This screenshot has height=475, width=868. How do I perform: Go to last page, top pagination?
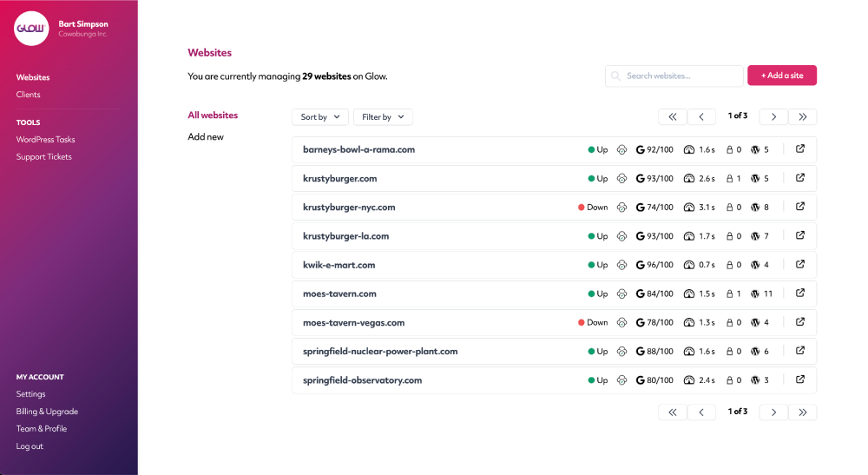point(803,117)
